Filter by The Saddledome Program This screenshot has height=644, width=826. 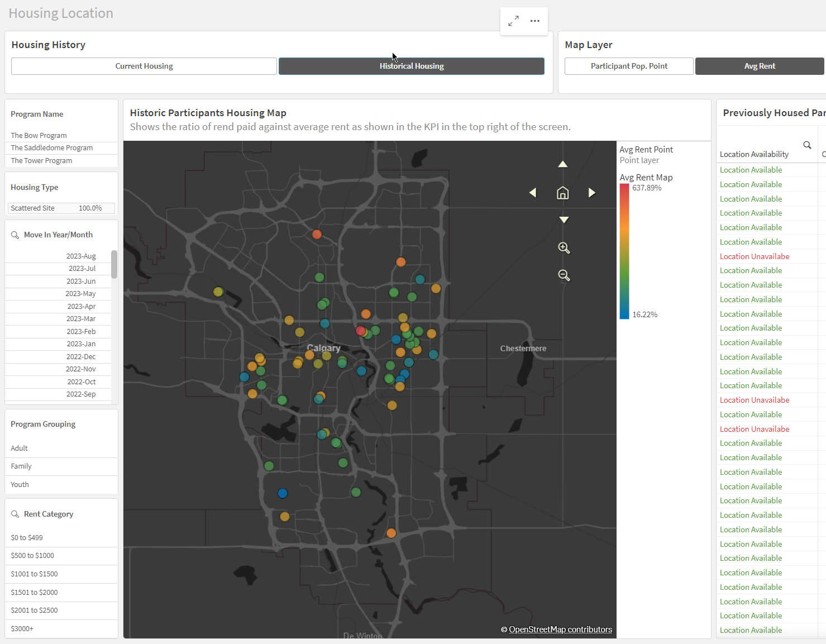click(52, 148)
